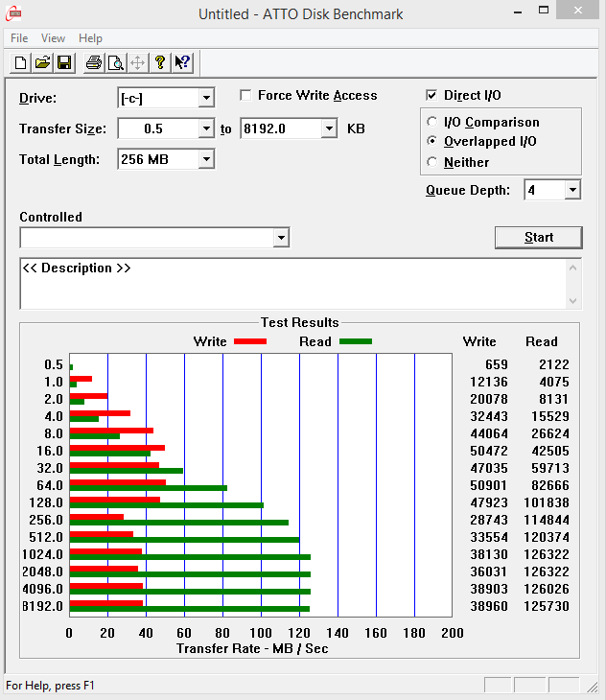Open About via question mark icon
The image size is (606, 700).
point(160,62)
